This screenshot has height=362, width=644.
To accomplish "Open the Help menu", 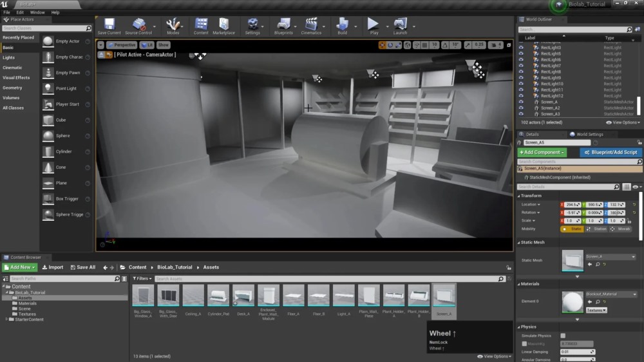I will (55, 12).
